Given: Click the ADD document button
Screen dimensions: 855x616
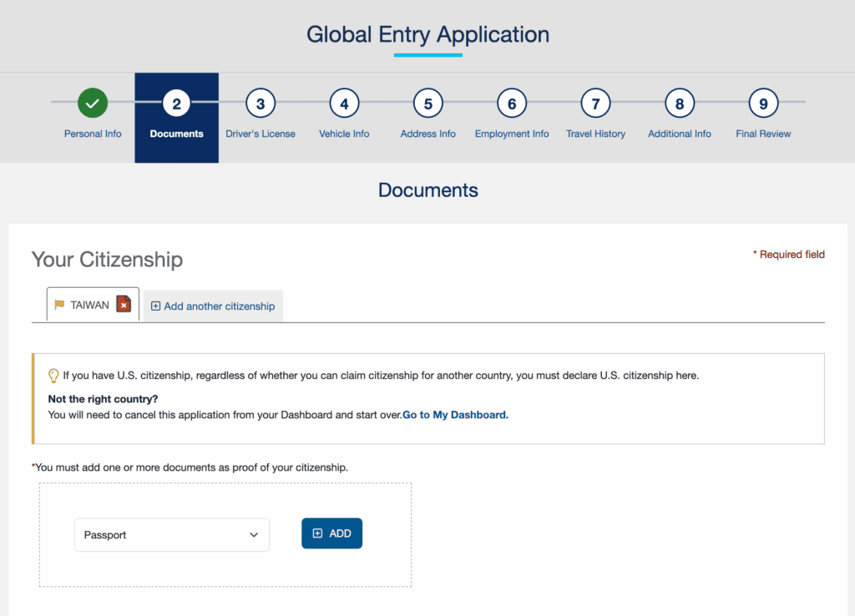Looking at the screenshot, I should pyautogui.click(x=331, y=533).
